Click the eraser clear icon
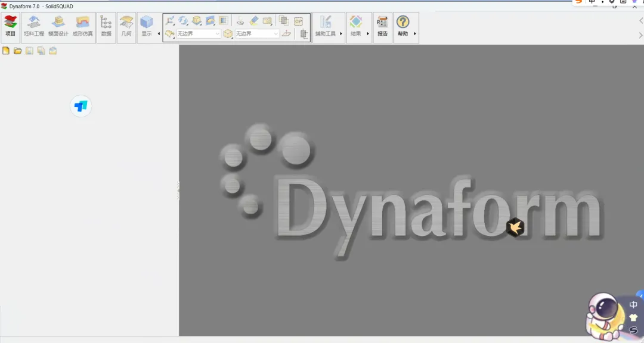Viewport: 644px width, 343px height. (x=254, y=20)
